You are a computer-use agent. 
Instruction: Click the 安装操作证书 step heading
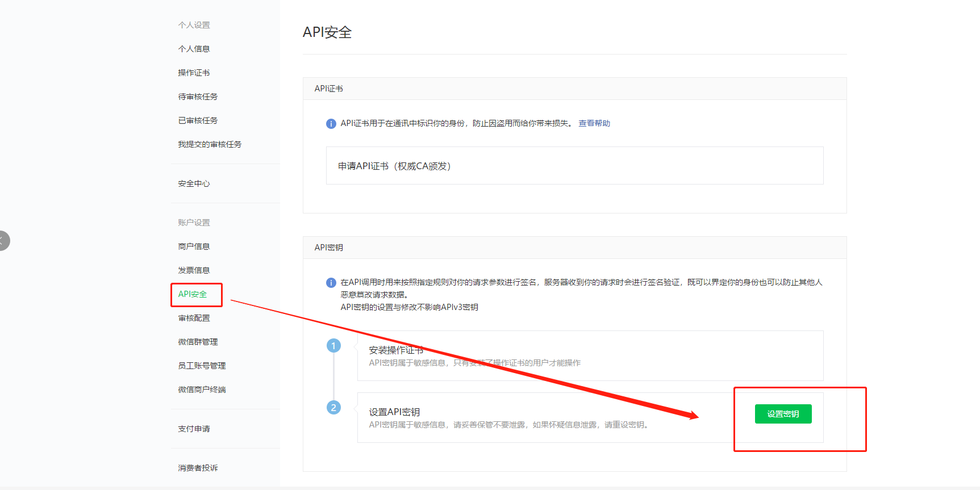396,350
